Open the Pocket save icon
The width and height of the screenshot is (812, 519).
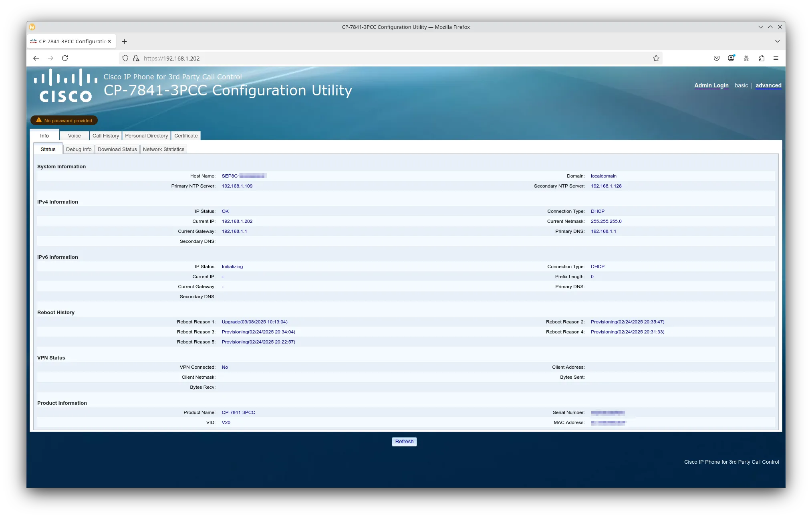[717, 58]
